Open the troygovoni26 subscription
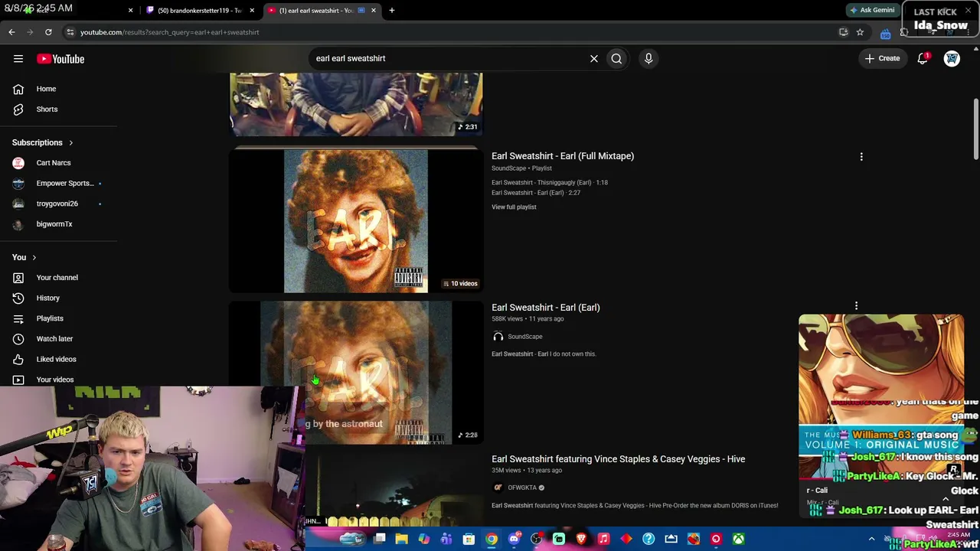This screenshot has width=980, height=551. [x=59, y=204]
